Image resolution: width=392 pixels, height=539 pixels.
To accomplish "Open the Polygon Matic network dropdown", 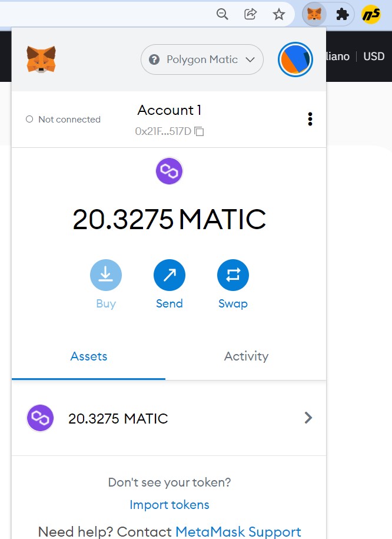I will (x=202, y=59).
